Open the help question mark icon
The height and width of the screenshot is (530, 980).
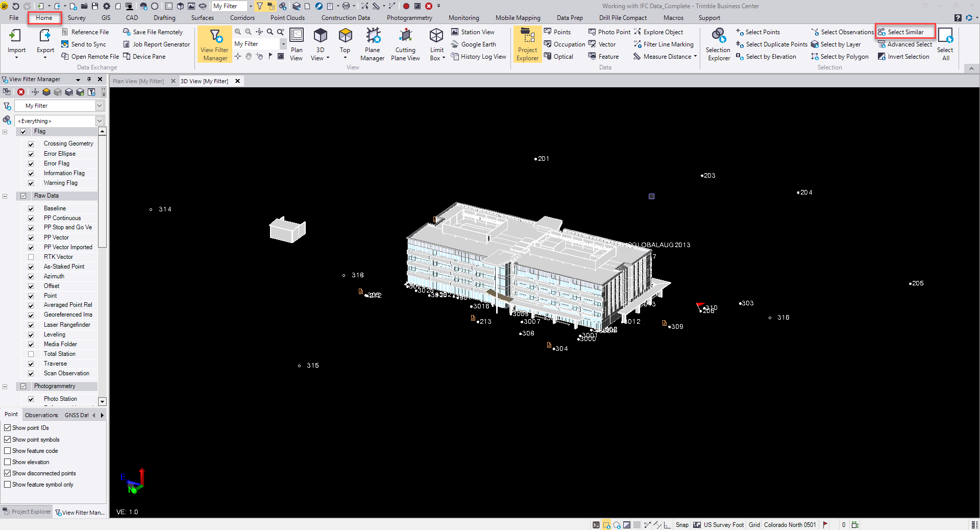958,18
